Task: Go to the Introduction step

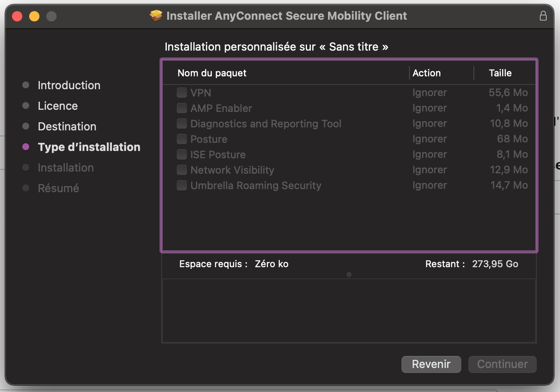Action: coord(69,85)
